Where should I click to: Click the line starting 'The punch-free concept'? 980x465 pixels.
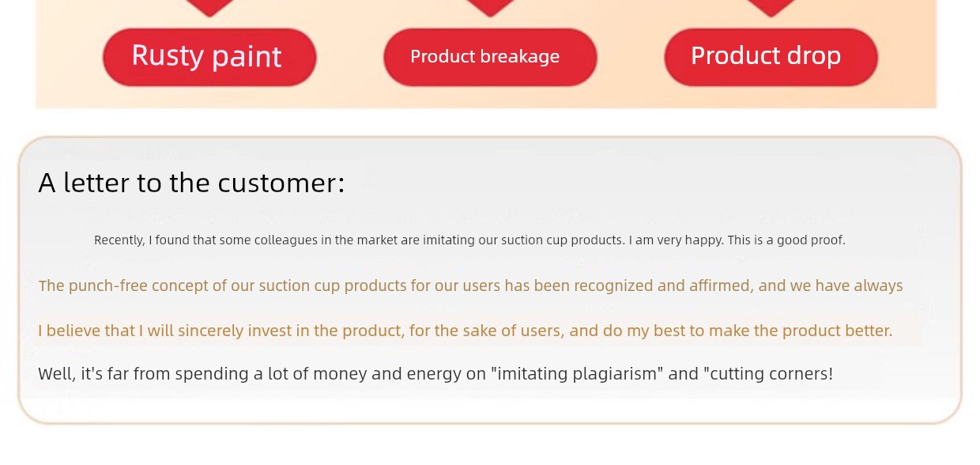[471, 285]
